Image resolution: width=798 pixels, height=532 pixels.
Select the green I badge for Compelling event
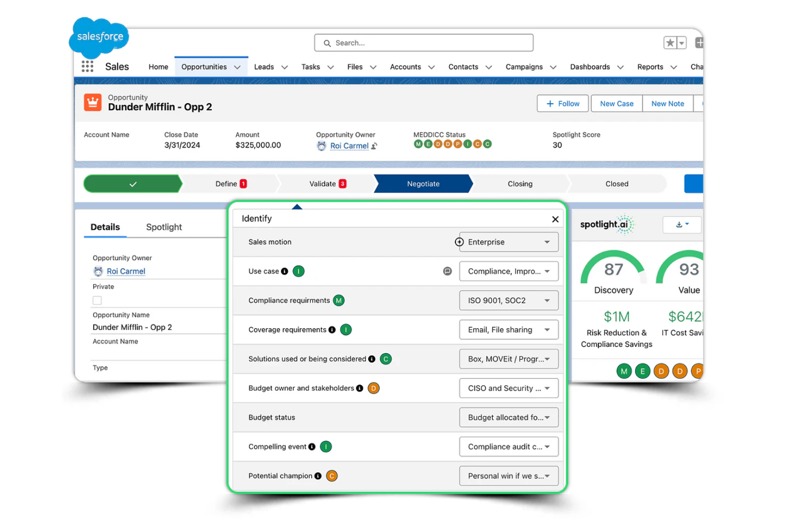[x=326, y=446]
